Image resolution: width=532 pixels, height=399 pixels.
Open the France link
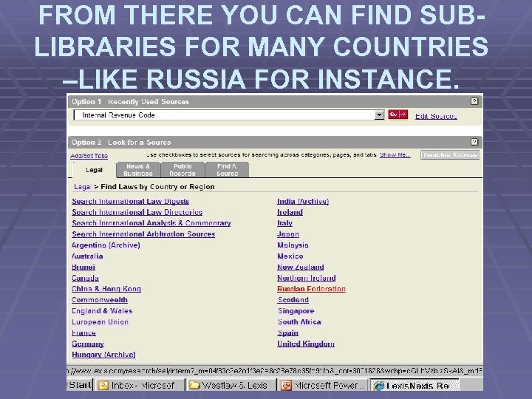pyautogui.click(x=83, y=332)
